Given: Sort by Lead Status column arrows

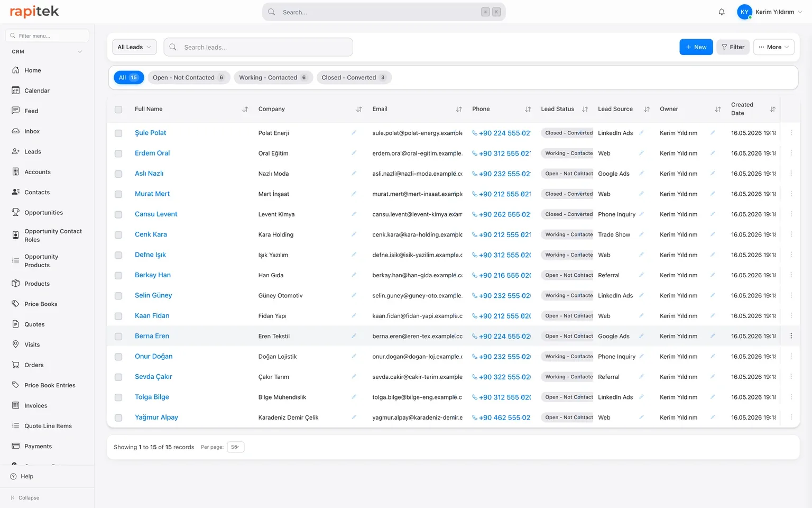Looking at the screenshot, I should click(x=585, y=109).
